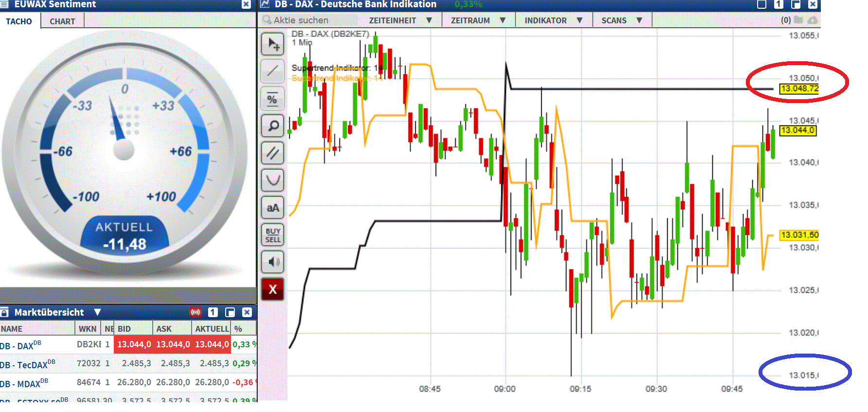
Task: Sort table by AKTUELL column
Action: pos(212,329)
